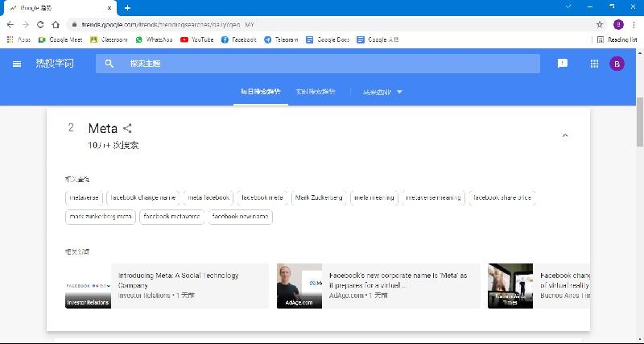The image size is (644, 344).
Task: Select the 'facebook metaverse' query chip
Action: tap(171, 217)
